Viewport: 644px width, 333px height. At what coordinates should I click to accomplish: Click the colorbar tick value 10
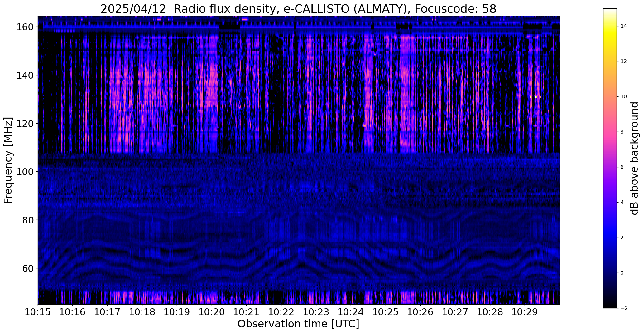click(624, 97)
